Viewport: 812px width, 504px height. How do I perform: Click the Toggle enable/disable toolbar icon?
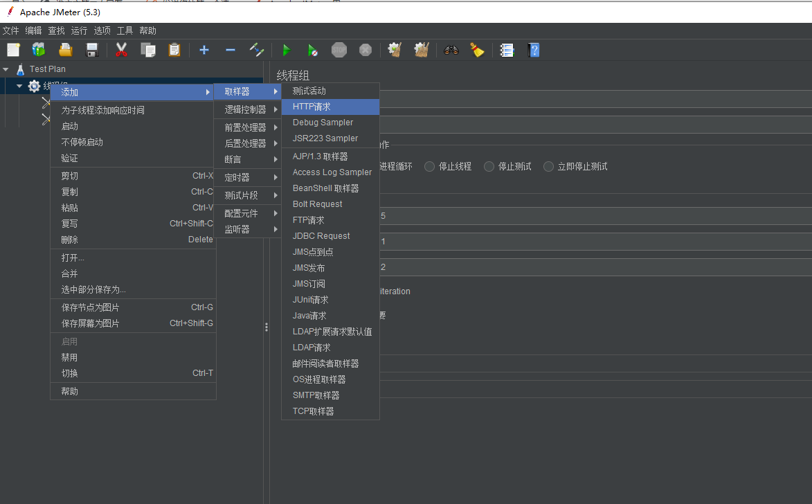coord(257,50)
